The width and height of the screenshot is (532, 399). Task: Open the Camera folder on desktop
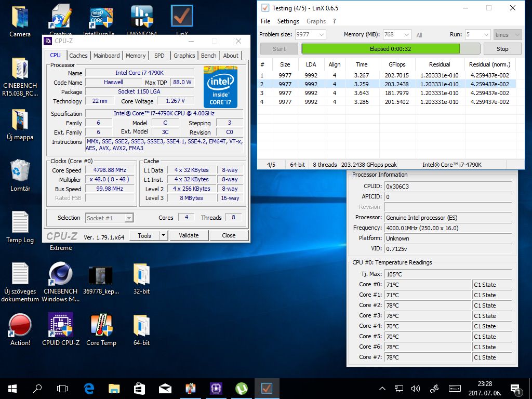(20, 20)
